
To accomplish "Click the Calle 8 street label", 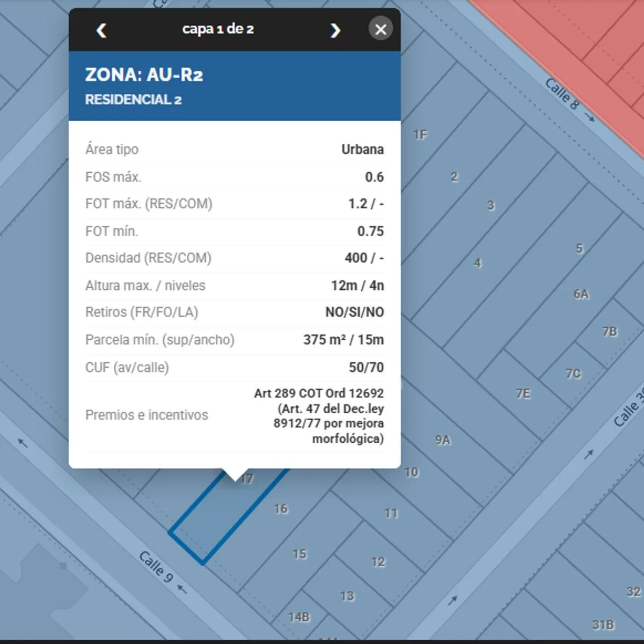I will (x=562, y=94).
